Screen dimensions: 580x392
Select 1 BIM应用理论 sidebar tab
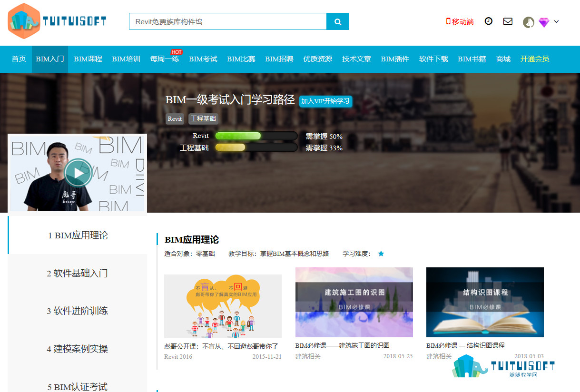coord(78,235)
